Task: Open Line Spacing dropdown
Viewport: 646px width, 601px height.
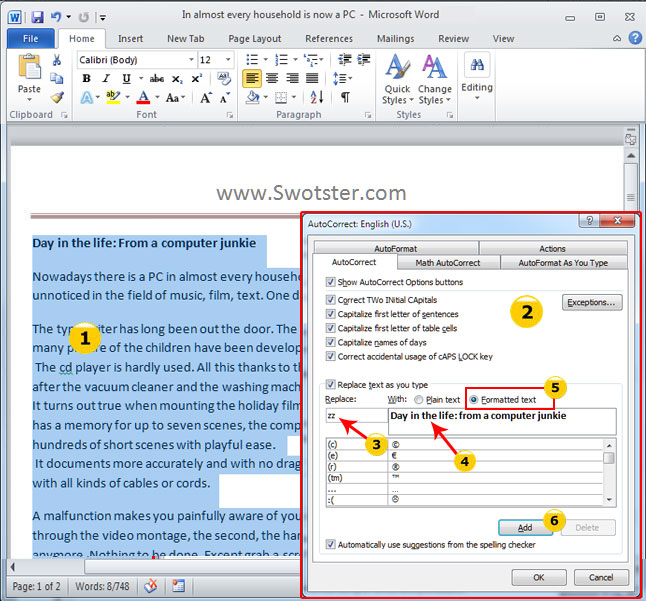Action: [x=342, y=78]
